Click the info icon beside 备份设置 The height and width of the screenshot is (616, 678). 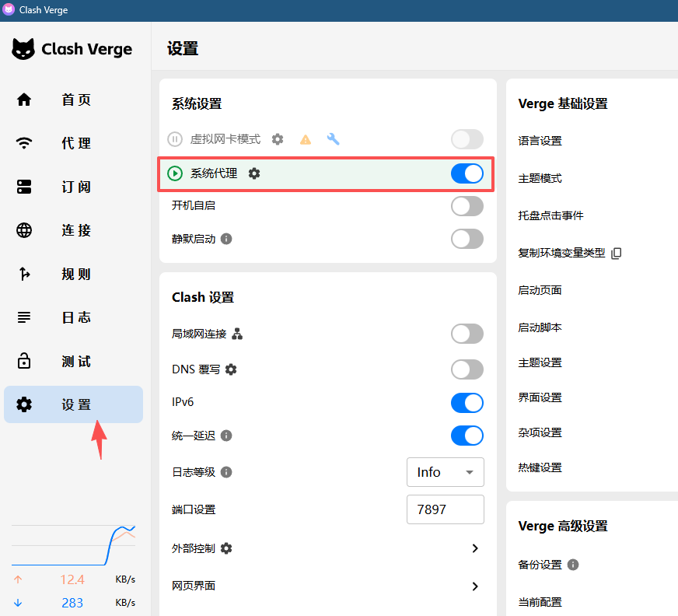573,565
